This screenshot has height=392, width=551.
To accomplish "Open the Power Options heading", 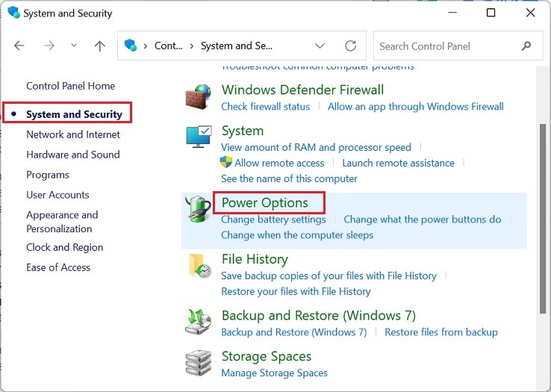I will point(265,203).
